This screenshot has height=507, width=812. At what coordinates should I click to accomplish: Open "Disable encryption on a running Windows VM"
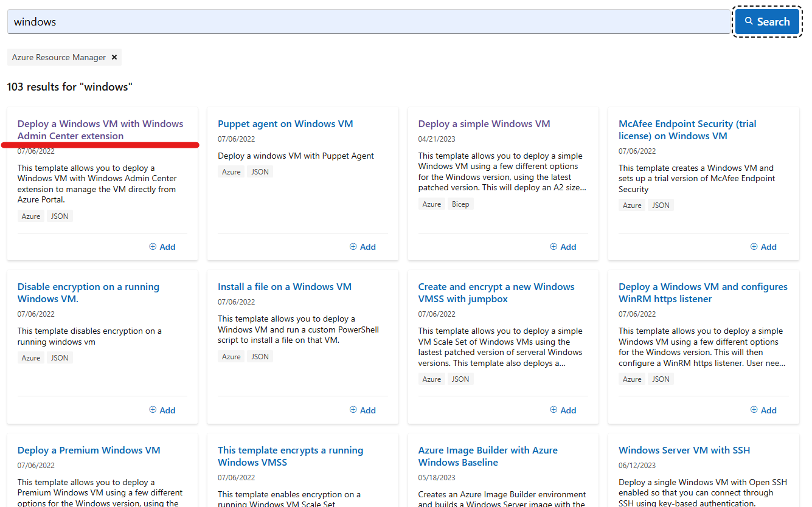pos(88,292)
